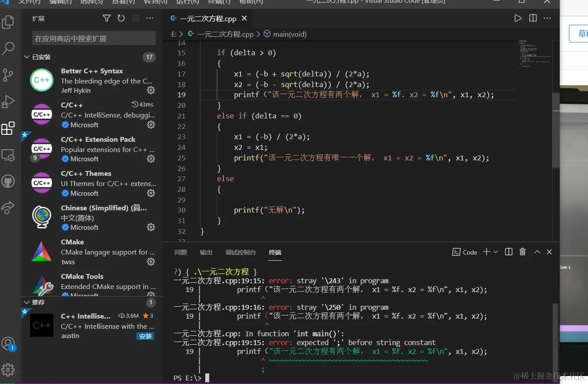Refresh the extensions list
This screenshot has height=384, width=588.
(121, 19)
